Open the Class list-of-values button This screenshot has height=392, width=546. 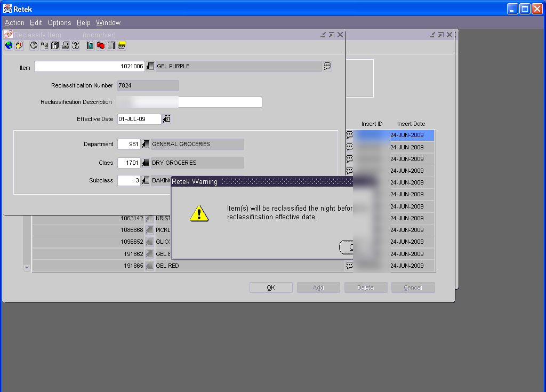tap(146, 163)
